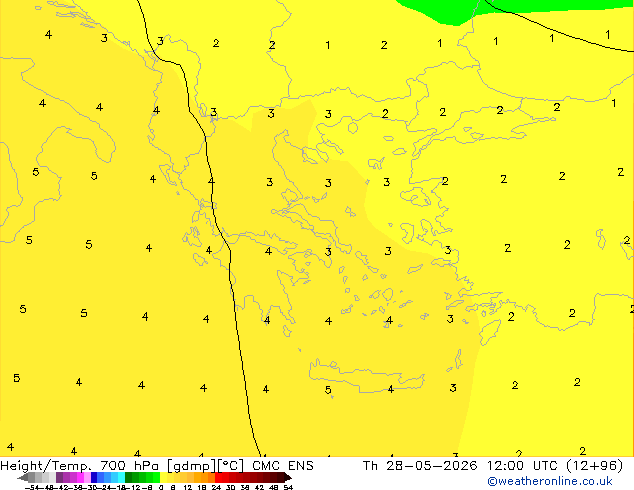Pick the bright red legend swatch
Image resolution: width=634 pixels, height=490 pixels.
point(218,477)
